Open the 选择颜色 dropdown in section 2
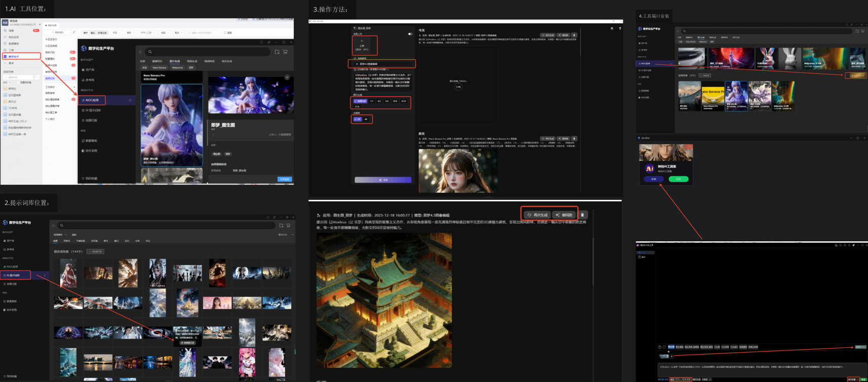This screenshot has height=382, width=868. coord(59,235)
